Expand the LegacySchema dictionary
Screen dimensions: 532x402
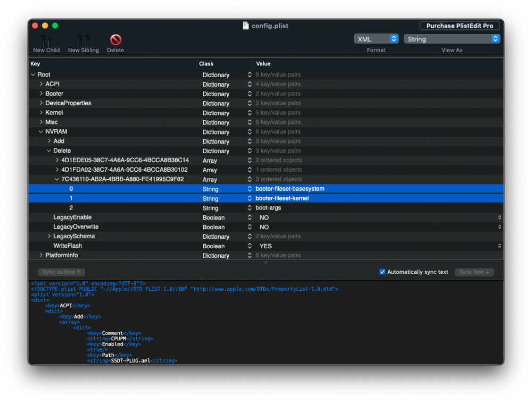point(49,236)
